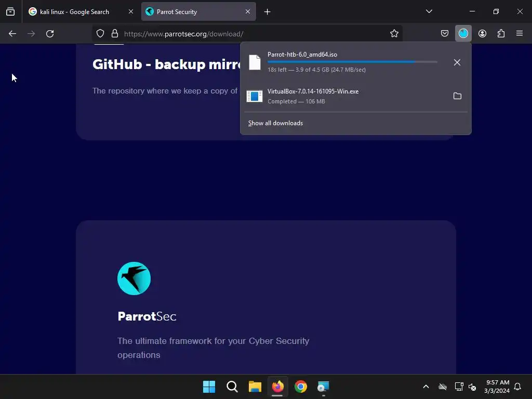Bookmark this page with star icon
Screen dimensions: 532x399
point(394,33)
